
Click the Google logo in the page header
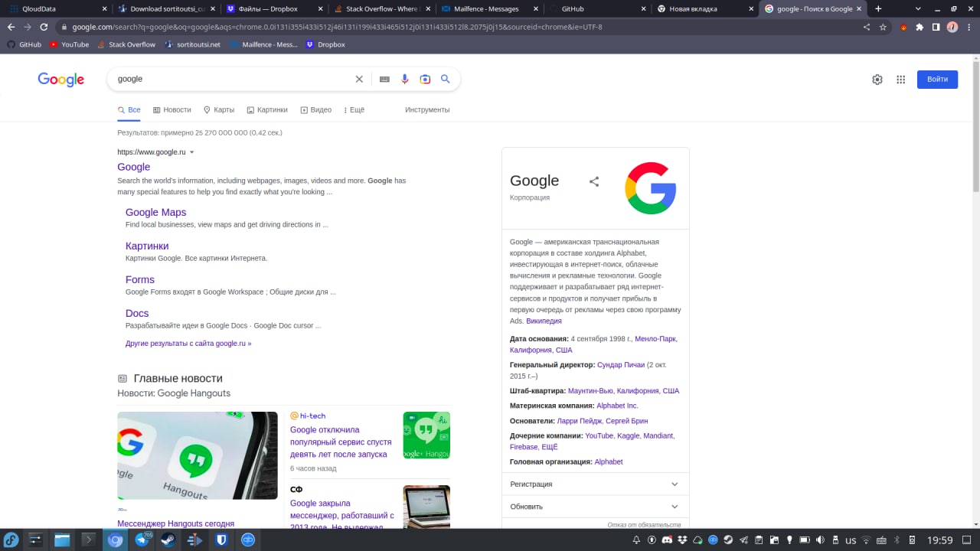61,80
